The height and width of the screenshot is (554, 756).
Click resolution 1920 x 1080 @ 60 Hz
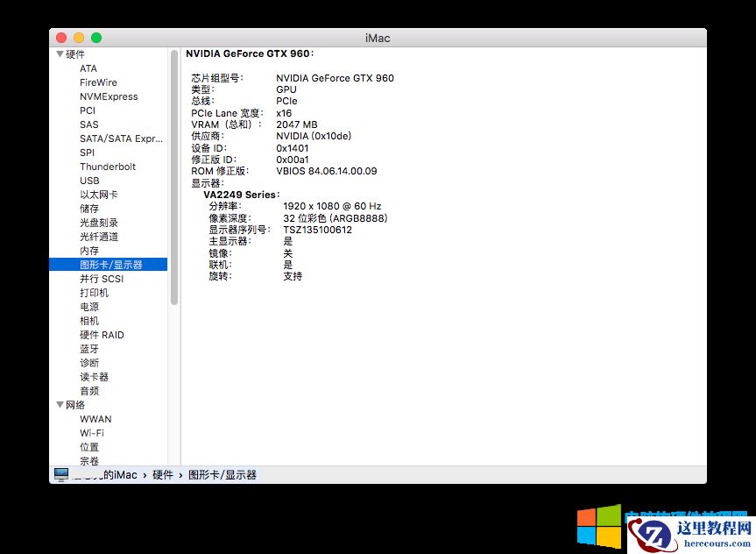click(x=332, y=206)
